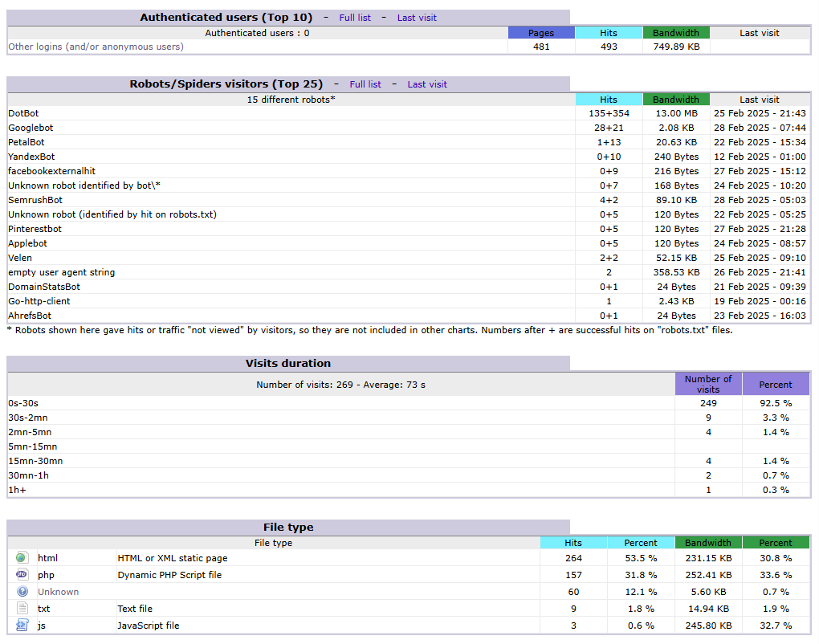Select the DotBot robot row

(23, 113)
